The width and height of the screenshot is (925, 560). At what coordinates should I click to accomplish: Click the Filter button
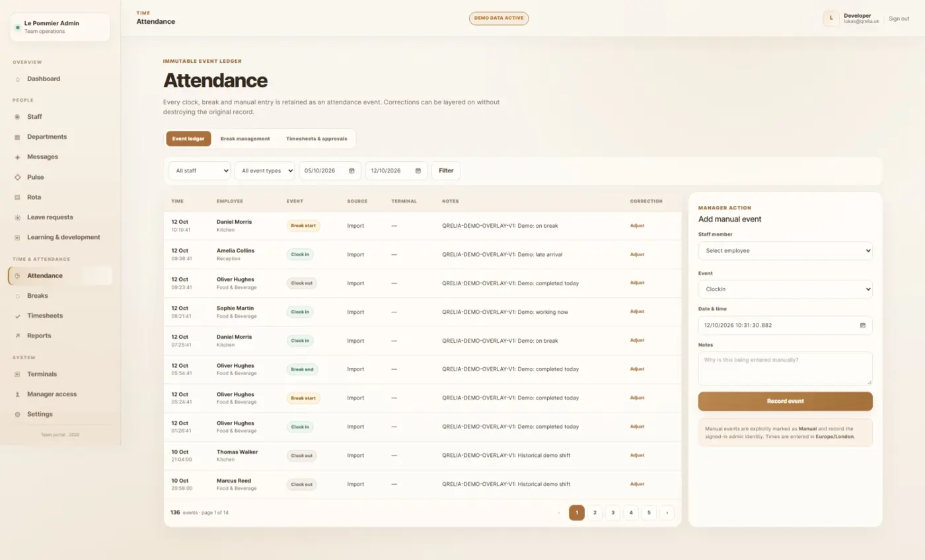point(446,171)
